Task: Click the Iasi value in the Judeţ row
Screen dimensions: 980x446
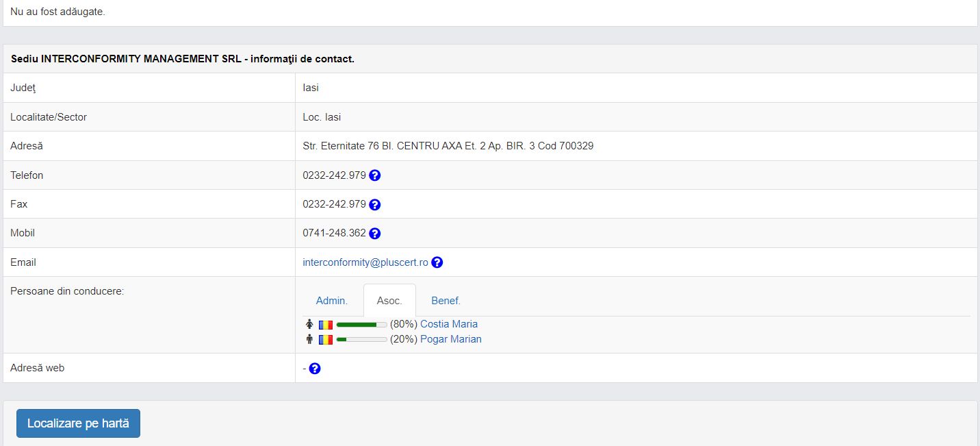Action: [x=311, y=88]
